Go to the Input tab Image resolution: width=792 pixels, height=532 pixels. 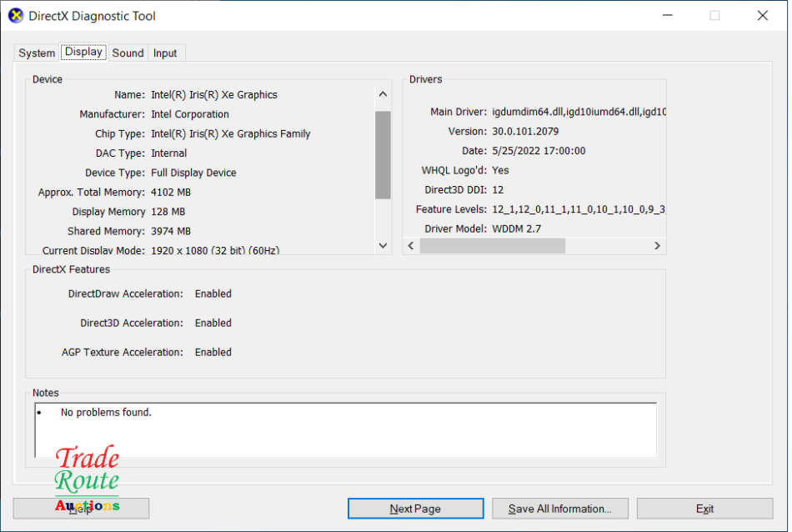tap(165, 53)
